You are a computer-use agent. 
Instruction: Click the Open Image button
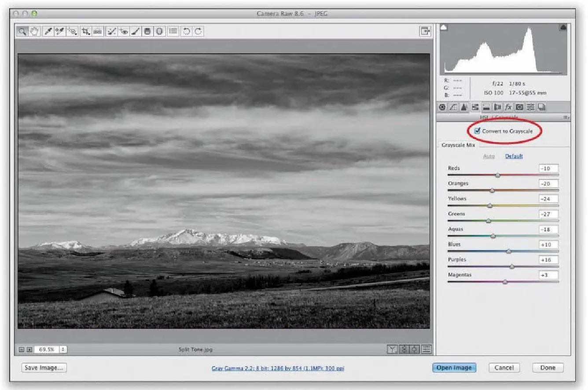[x=454, y=368]
